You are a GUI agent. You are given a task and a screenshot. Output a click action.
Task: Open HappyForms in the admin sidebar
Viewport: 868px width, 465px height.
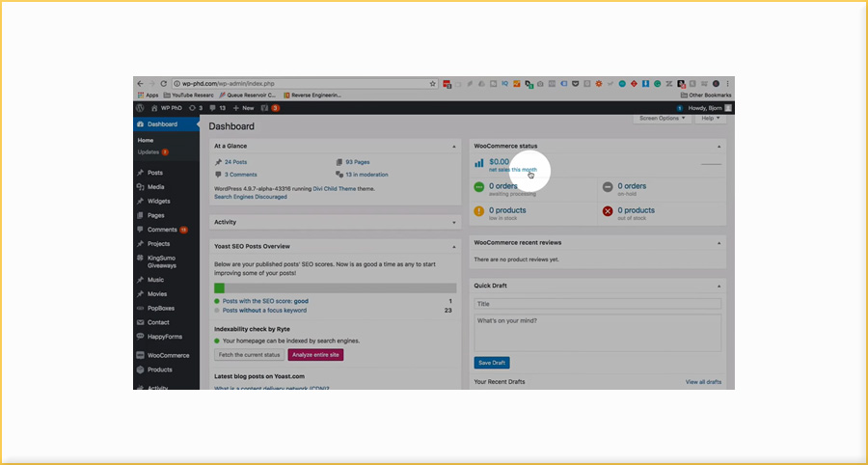(x=166, y=336)
